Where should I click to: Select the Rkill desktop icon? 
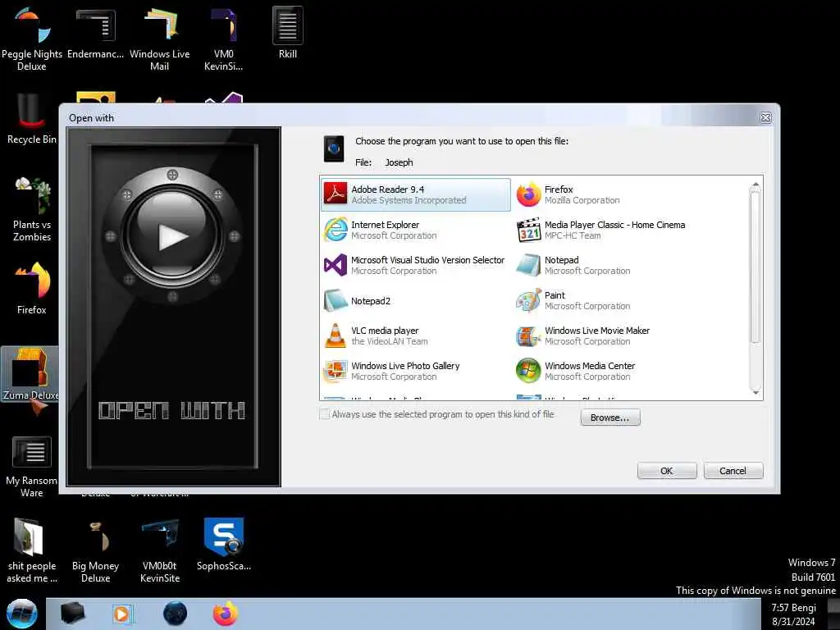click(288, 33)
